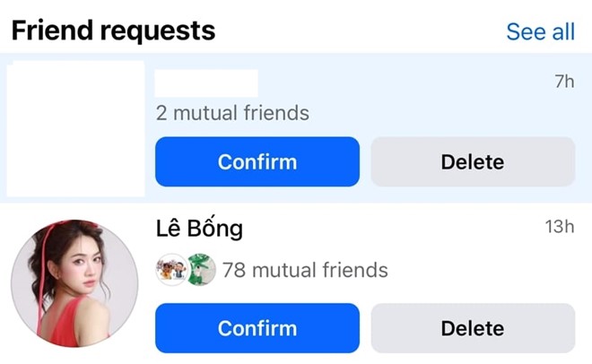
Task: View the 78 mutual friends list
Action: tap(305, 270)
